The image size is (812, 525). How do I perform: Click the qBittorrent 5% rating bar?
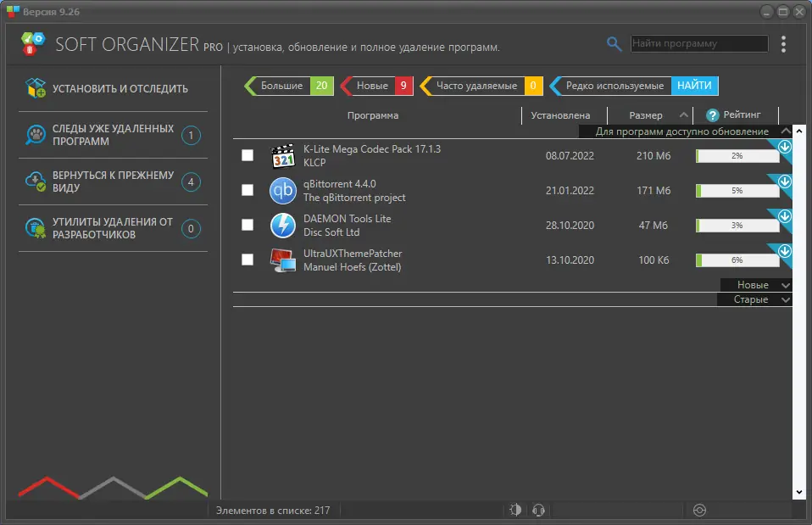(737, 190)
